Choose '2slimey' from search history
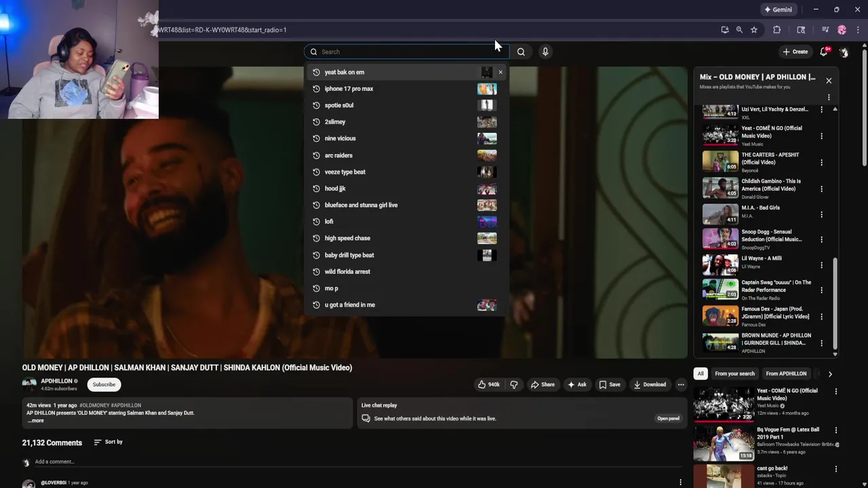Image resolution: width=868 pixels, height=488 pixels. pyautogui.click(x=406, y=122)
